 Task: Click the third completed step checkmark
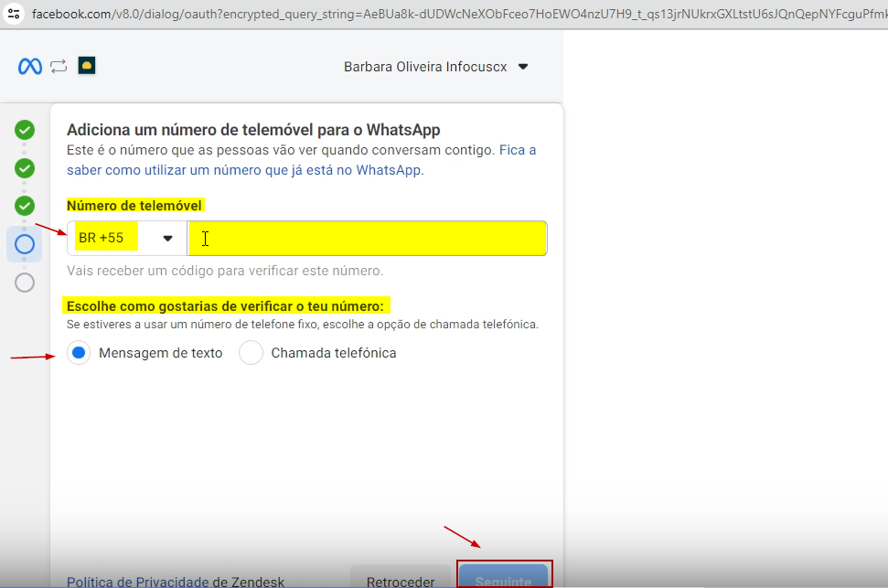(x=25, y=206)
